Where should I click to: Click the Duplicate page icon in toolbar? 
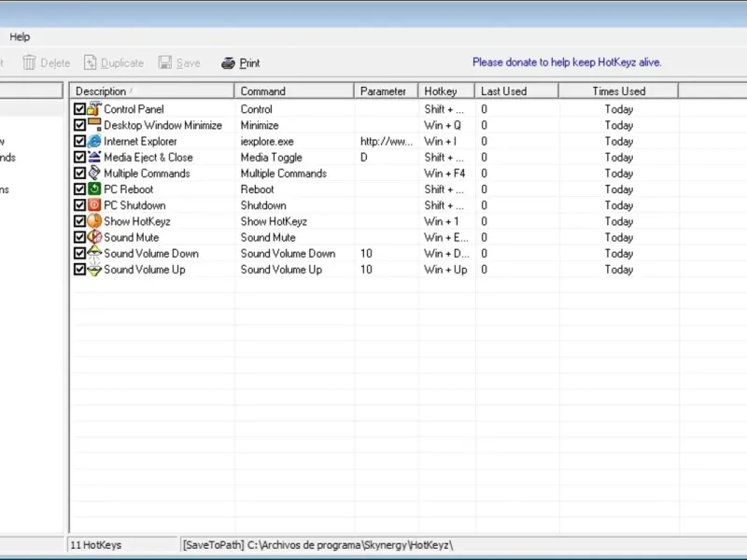90,63
